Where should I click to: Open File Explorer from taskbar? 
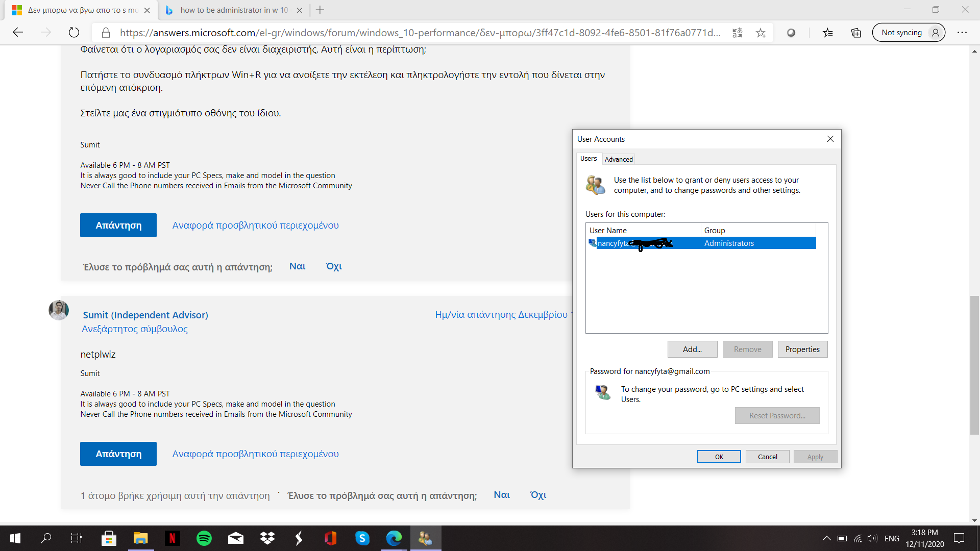(140, 538)
